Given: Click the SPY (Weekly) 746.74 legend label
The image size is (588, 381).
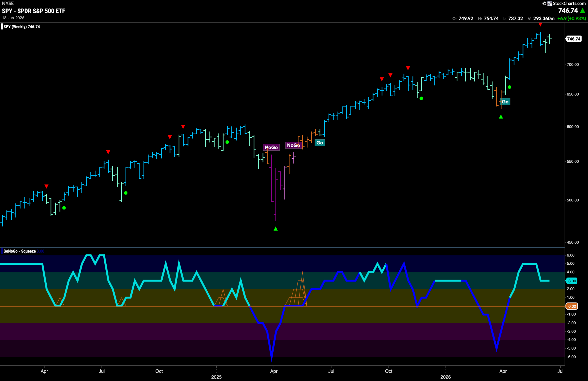Looking at the screenshot, I should point(22,26).
